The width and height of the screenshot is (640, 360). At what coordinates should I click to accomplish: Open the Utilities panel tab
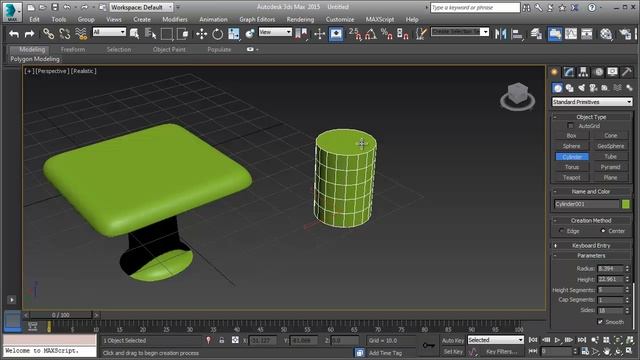pos(627,72)
